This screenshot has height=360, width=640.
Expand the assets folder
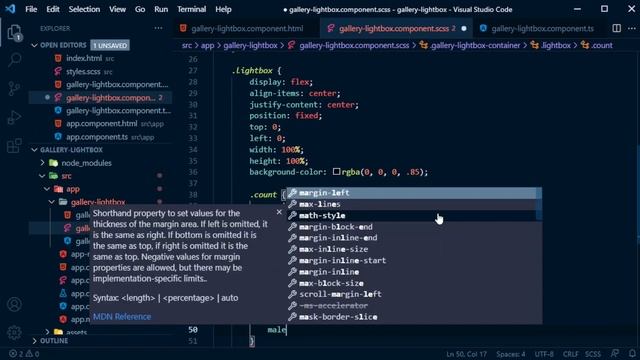coord(47,332)
